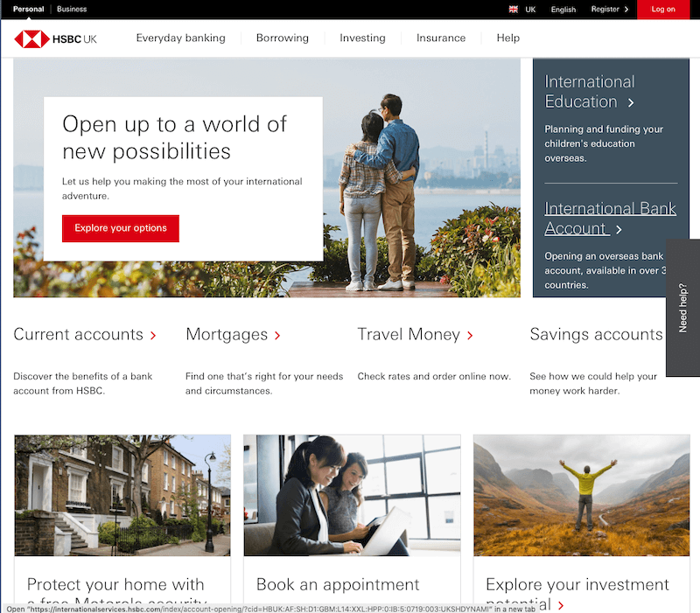Click the Book an appointment card title
Viewport: 700px width, 613px height.
[x=338, y=584]
